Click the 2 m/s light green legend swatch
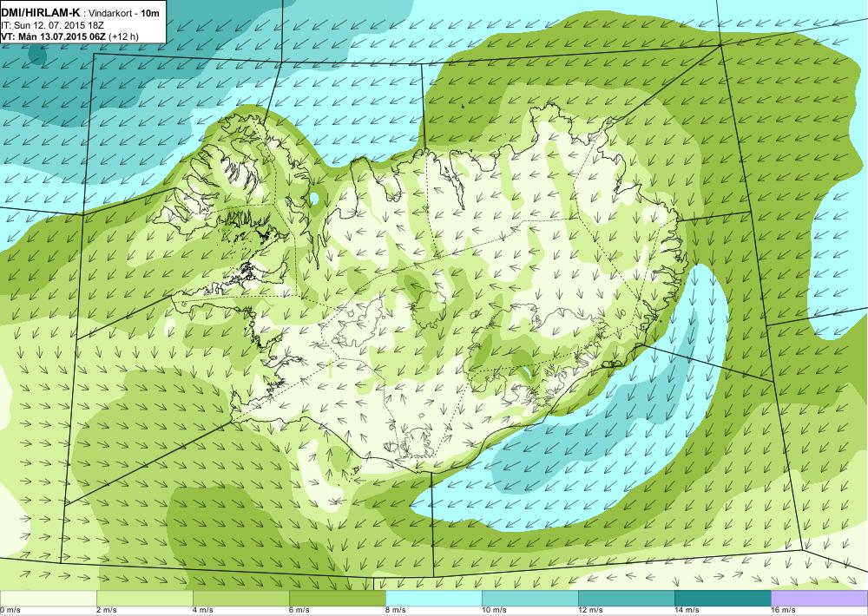Screen dimensions: 868x616 click(145, 599)
